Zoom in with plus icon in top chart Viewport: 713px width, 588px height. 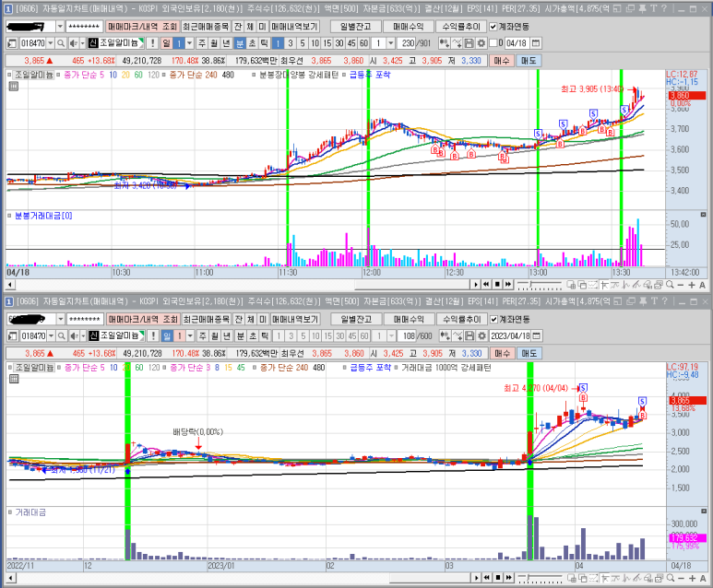(x=691, y=285)
